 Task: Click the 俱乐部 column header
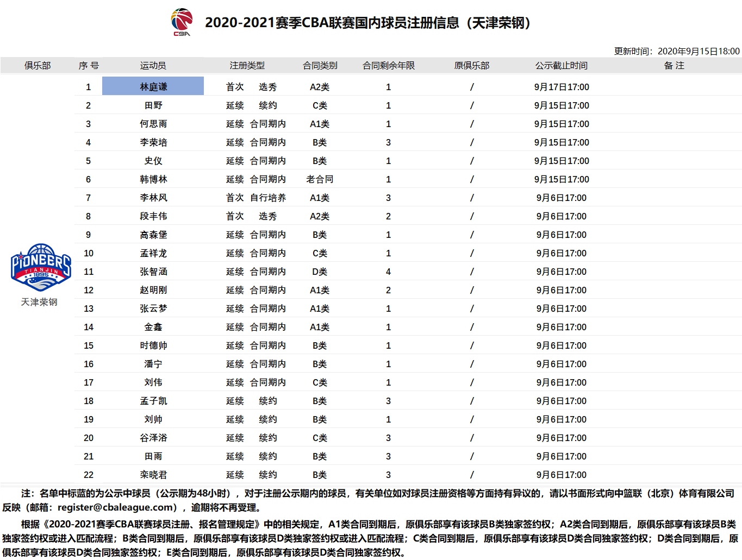tap(38, 66)
